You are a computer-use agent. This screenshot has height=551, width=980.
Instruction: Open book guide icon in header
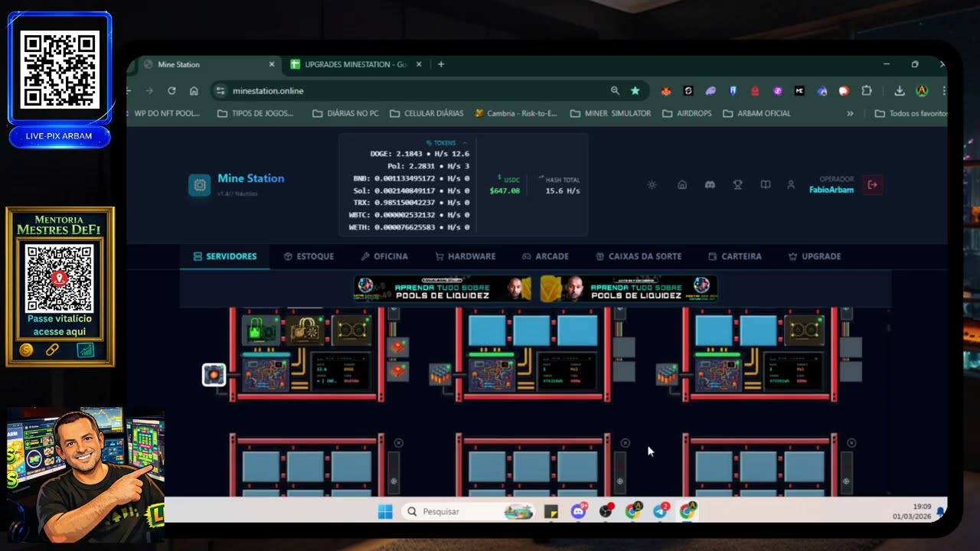(765, 184)
